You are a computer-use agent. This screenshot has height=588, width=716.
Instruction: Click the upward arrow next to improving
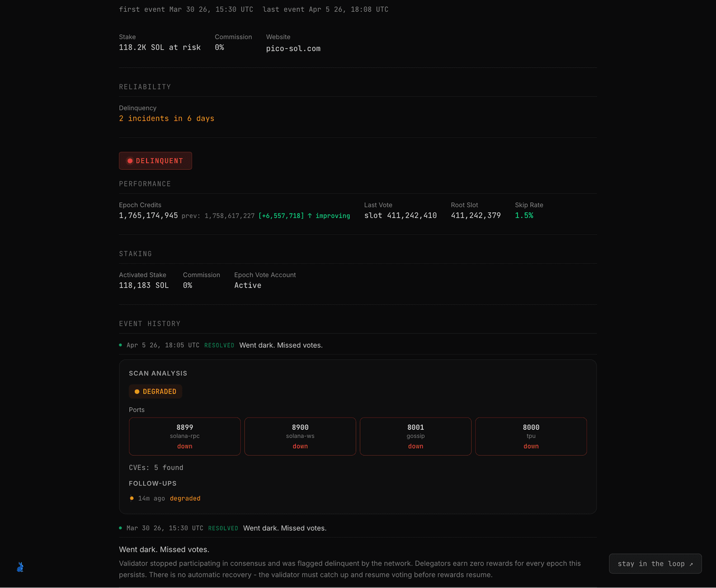(310, 216)
